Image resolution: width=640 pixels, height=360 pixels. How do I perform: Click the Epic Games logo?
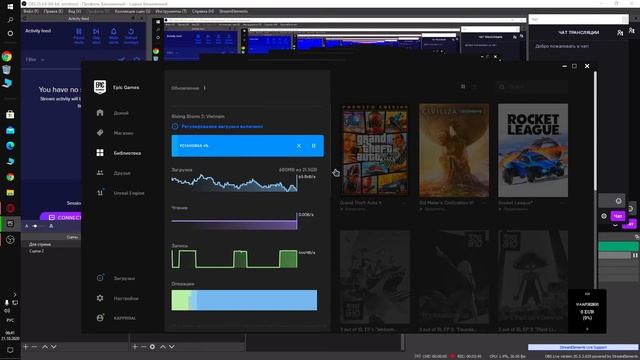click(x=100, y=87)
